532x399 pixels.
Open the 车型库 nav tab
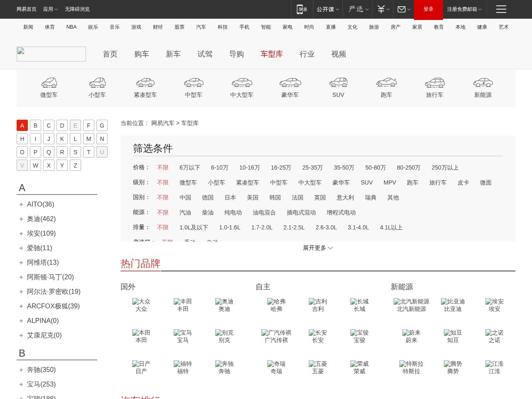272,54
